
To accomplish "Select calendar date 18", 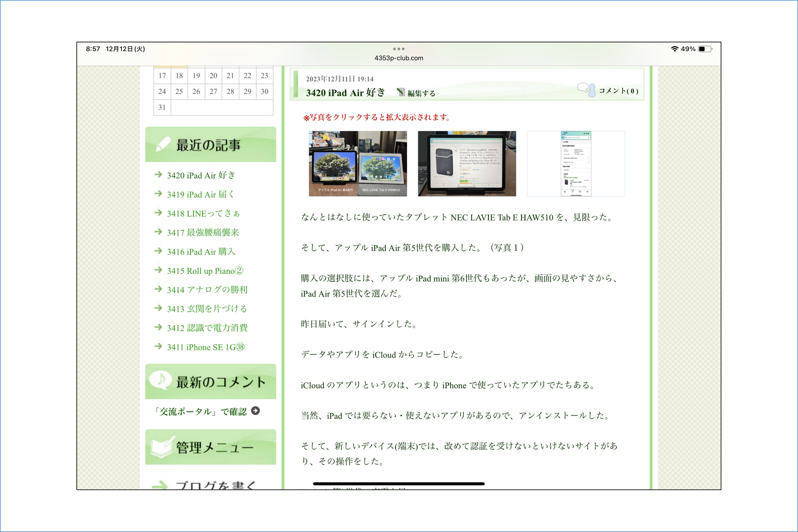I will pyautogui.click(x=179, y=76).
